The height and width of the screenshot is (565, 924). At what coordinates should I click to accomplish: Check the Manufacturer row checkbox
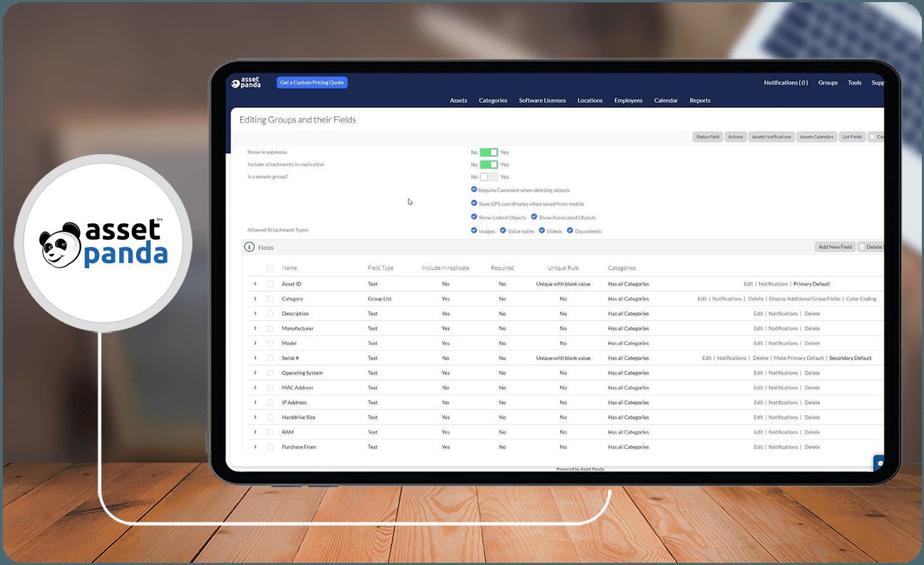point(270,329)
